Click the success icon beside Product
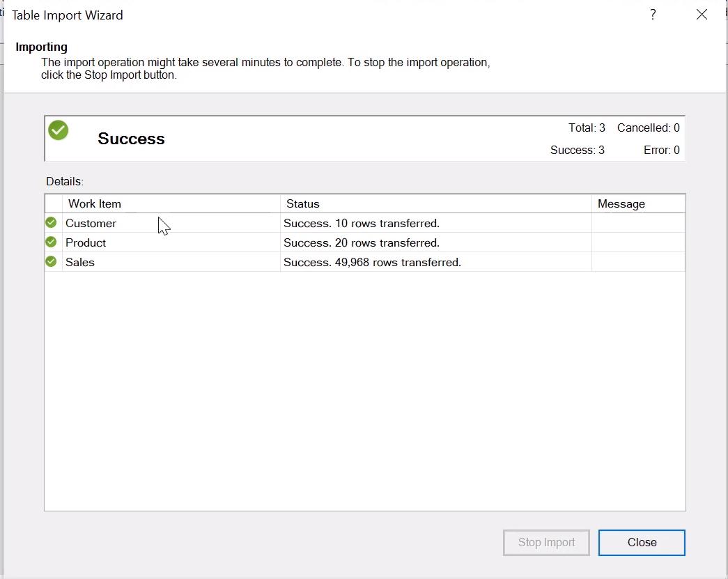 click(x=51, y=242)
